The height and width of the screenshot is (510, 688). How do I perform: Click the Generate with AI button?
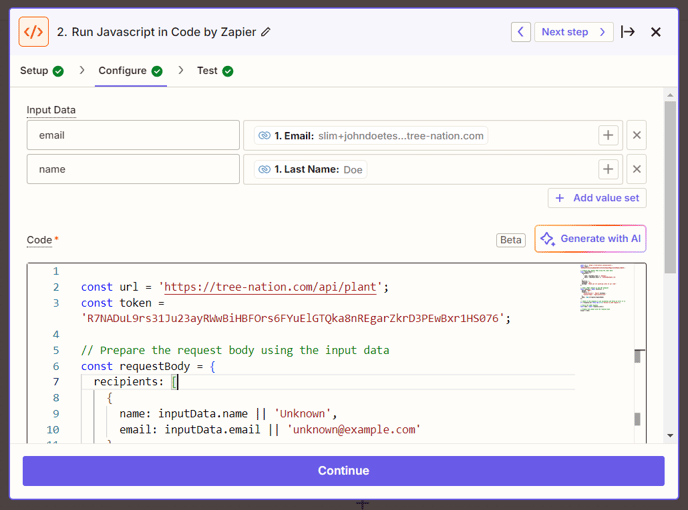pyautogui.click(x=590, y=239)
